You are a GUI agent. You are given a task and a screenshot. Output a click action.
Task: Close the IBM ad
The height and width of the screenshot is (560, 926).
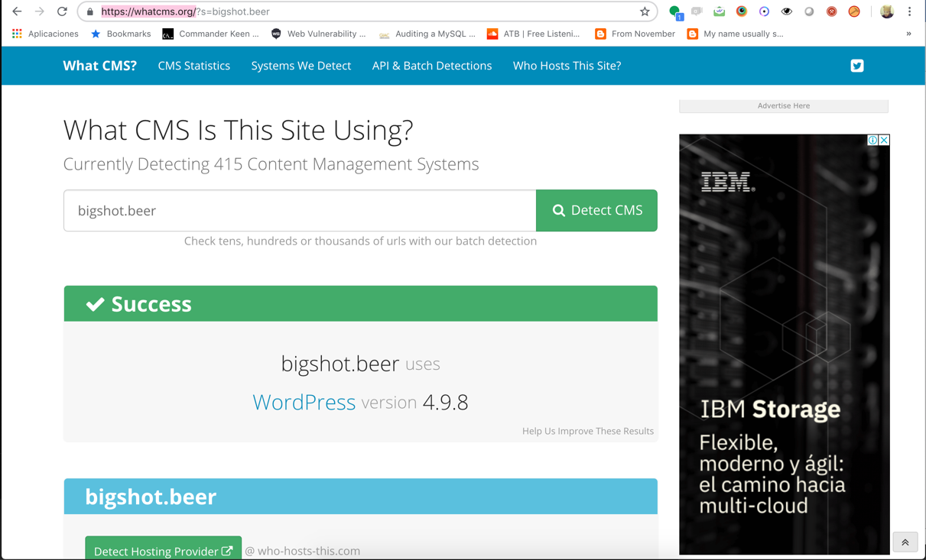[x=884, y=140]
